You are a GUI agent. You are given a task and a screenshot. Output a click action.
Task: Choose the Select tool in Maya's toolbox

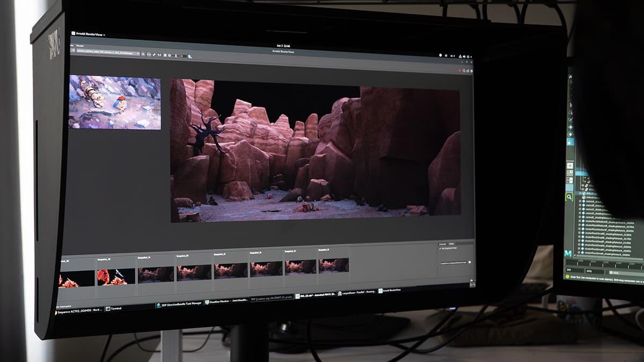570,105
